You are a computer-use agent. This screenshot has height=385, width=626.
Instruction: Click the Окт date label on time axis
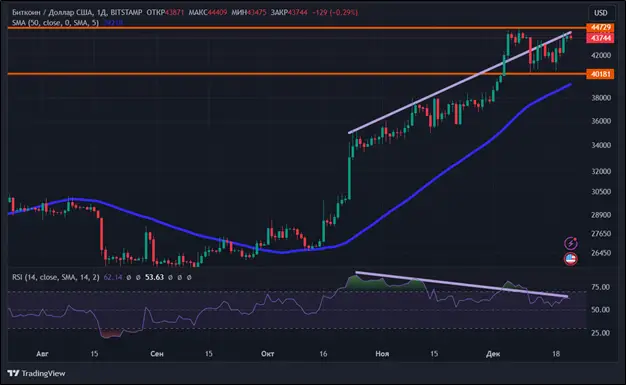267,354
